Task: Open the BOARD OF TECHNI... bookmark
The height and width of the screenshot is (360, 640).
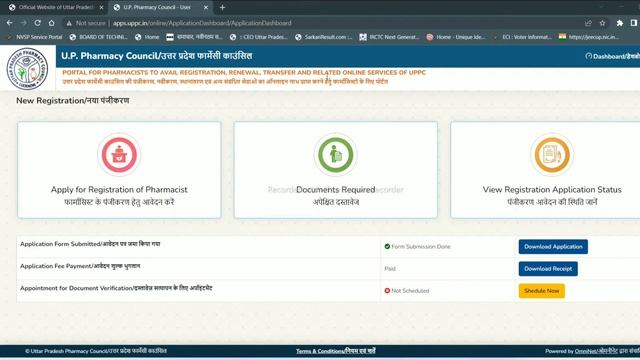Action: click(x=98, y=37)
